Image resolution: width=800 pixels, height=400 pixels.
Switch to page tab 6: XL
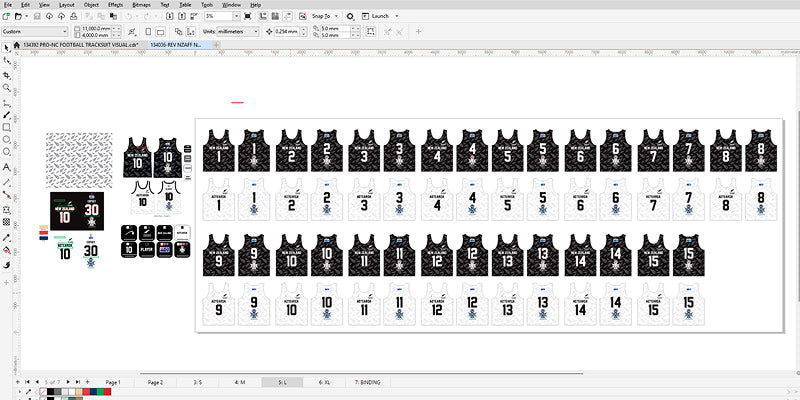pos(324,382)
